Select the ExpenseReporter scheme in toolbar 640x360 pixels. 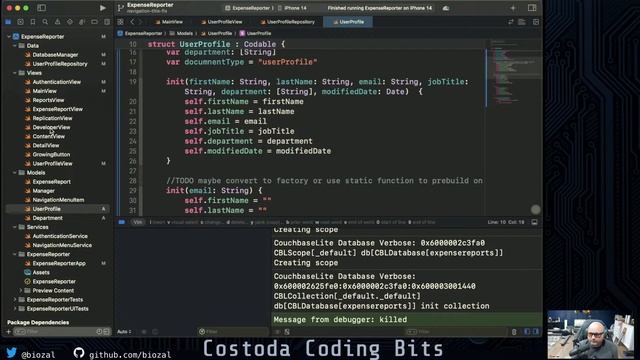click(249, 8)
